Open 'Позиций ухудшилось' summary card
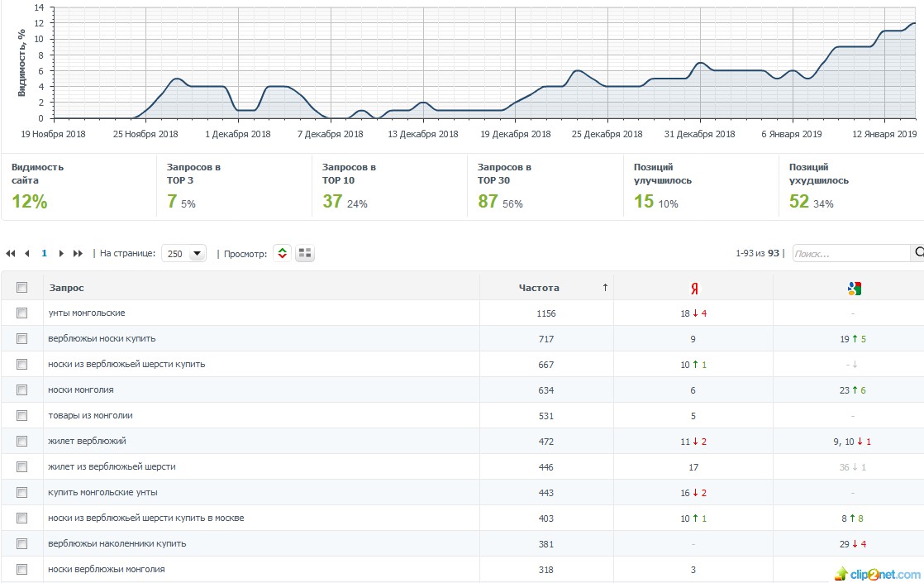924x583 pixels. pyautogui.click(x=851, y=186)
